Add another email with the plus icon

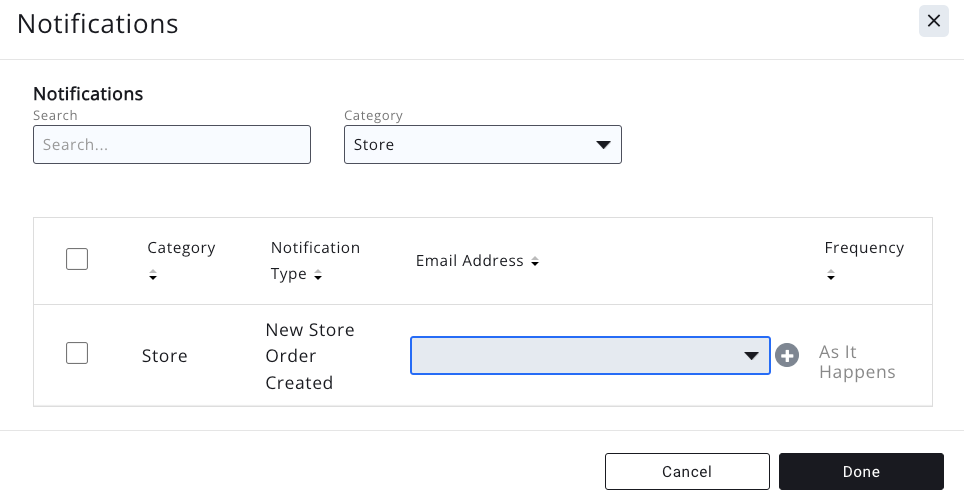[x=787, y=356]
